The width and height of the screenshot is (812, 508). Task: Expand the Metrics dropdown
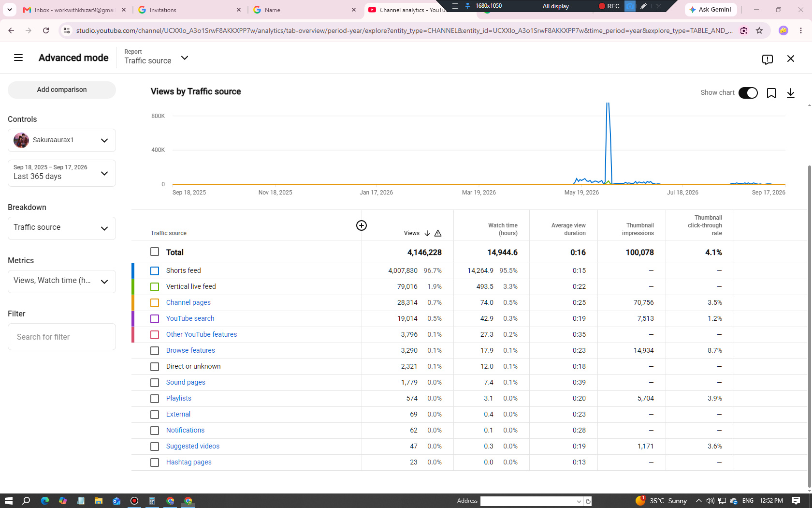click(x=62, y=282)
